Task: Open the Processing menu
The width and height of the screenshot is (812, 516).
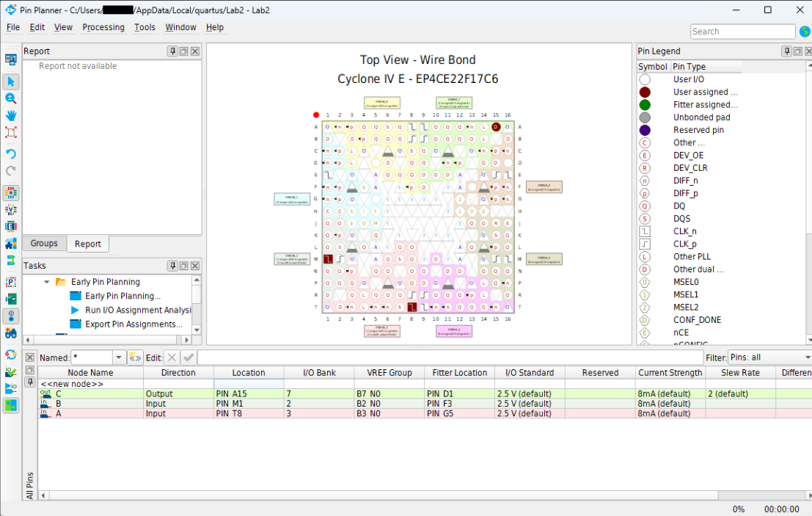Action: click(103, 27)
